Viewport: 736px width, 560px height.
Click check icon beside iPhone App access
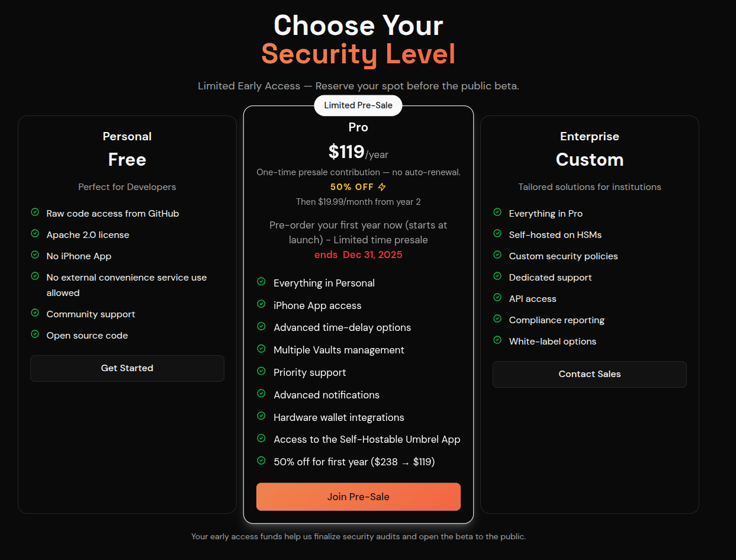[261, 304]
